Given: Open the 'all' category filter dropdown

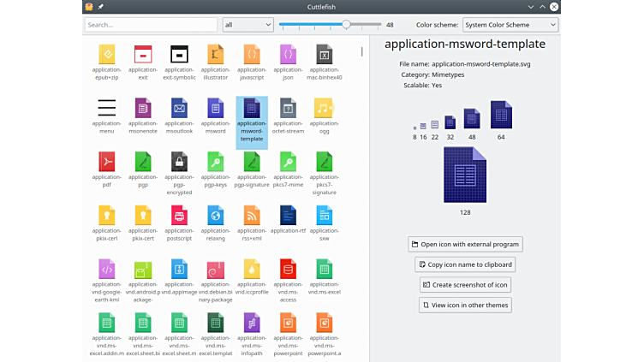Looking at the screenshot, I should [x=247, y=26].
